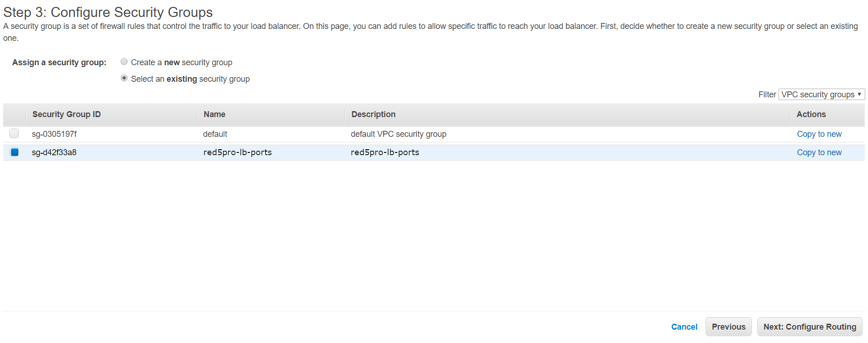The image size is (868, 343).
Task: Uncheck the red5pro-lb-ports sg-d42f33a8 checkbox
Action: 14,152
